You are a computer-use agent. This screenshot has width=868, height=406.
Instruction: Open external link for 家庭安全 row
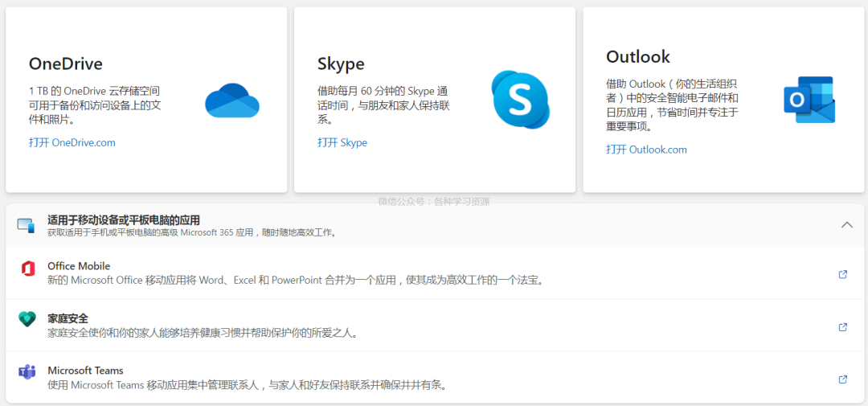[x=843, y=326]
